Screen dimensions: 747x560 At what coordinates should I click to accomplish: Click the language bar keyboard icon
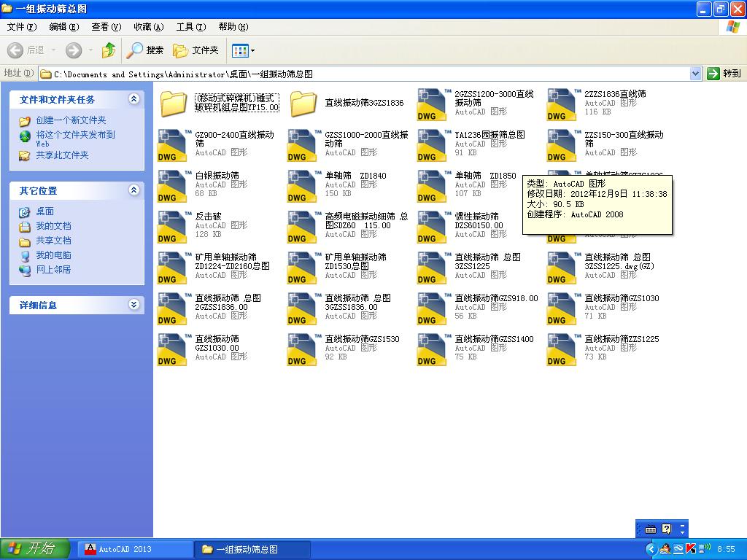(650, 529)
